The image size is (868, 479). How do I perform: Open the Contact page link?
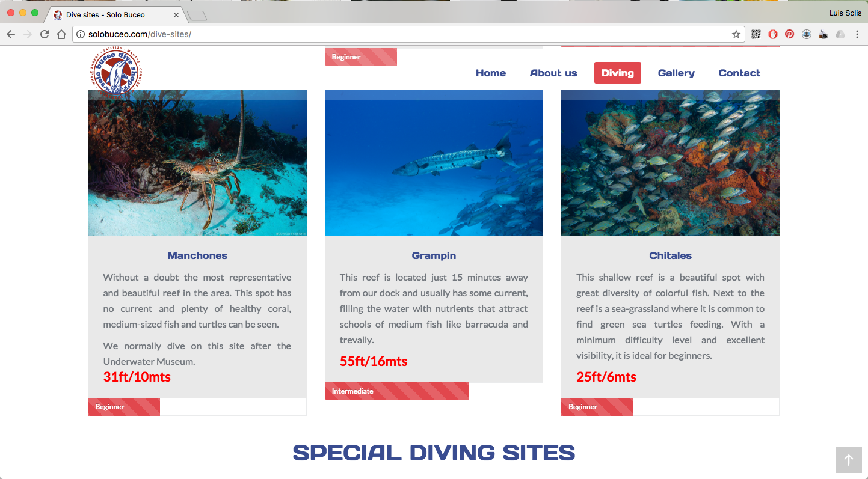pyautogui.click(x=739, y=73)
